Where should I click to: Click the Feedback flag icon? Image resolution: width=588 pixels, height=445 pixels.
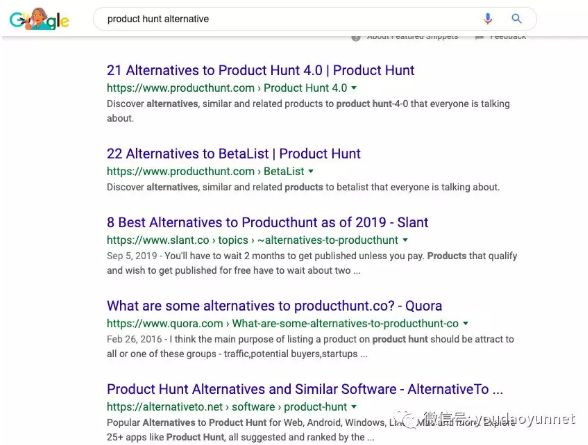(x=479, y=37)
